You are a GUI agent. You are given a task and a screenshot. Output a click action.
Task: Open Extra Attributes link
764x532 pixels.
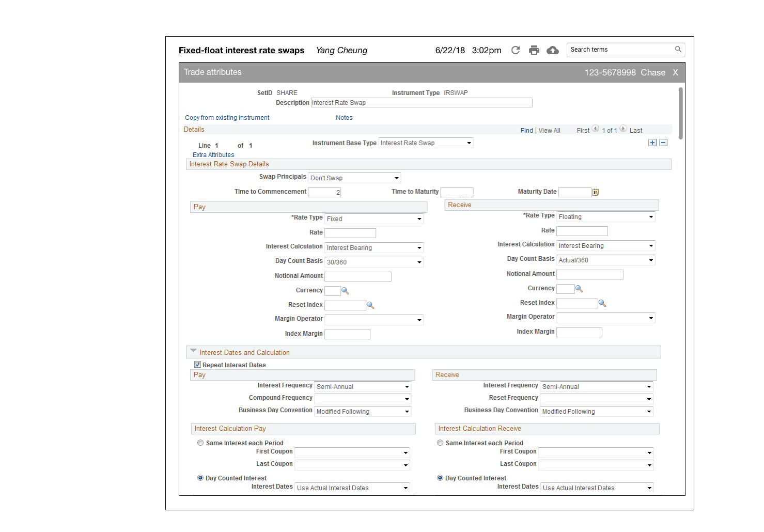(213, 155)
